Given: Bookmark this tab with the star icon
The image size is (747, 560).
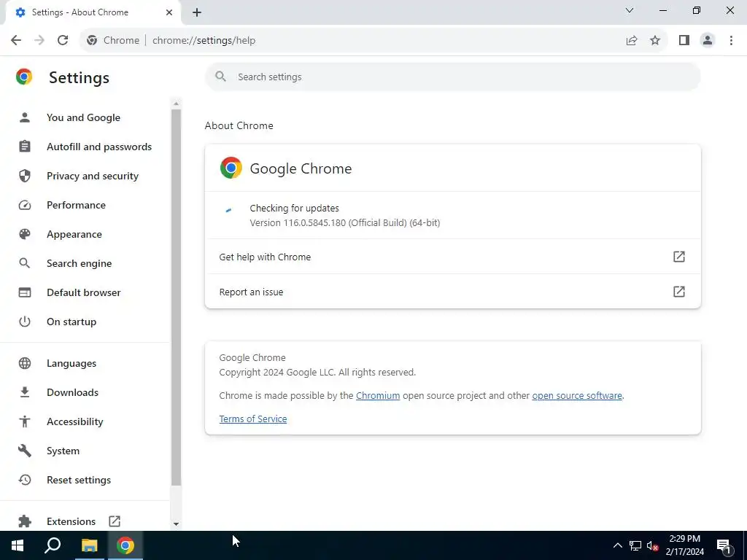Looking at the screenshot, I should coord(655,41).
